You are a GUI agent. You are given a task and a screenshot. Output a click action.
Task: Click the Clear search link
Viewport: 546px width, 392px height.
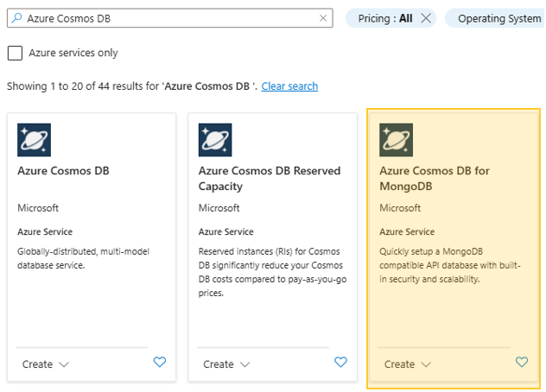289,86
